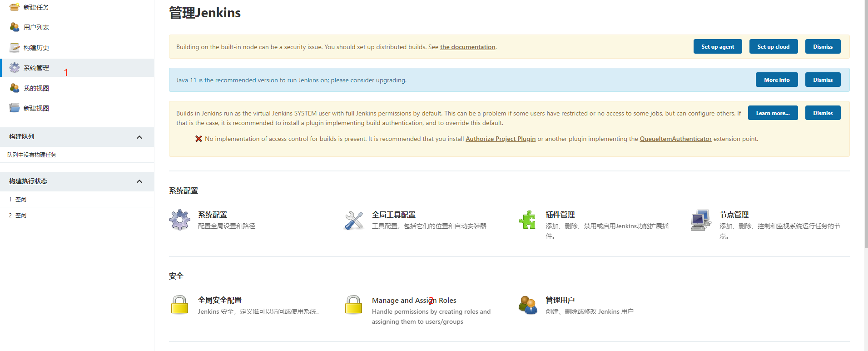Click the 构建历史 notepad icon
The width and height of the screenshot is (868, 351).
coord(15,47)
